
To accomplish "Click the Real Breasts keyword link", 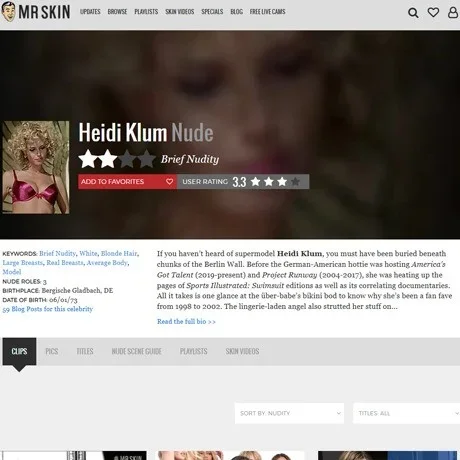I will coord(65,263).
